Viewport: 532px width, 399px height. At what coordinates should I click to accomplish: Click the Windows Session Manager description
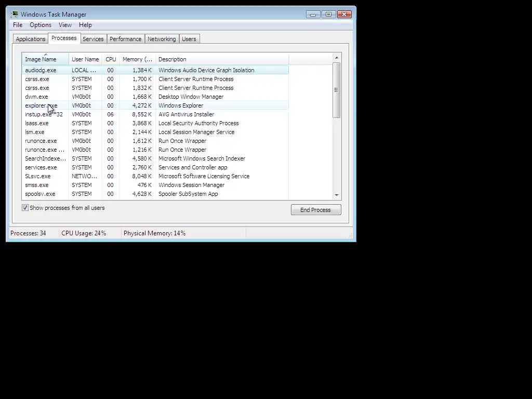pyautogui.click(x=191, y=185)
